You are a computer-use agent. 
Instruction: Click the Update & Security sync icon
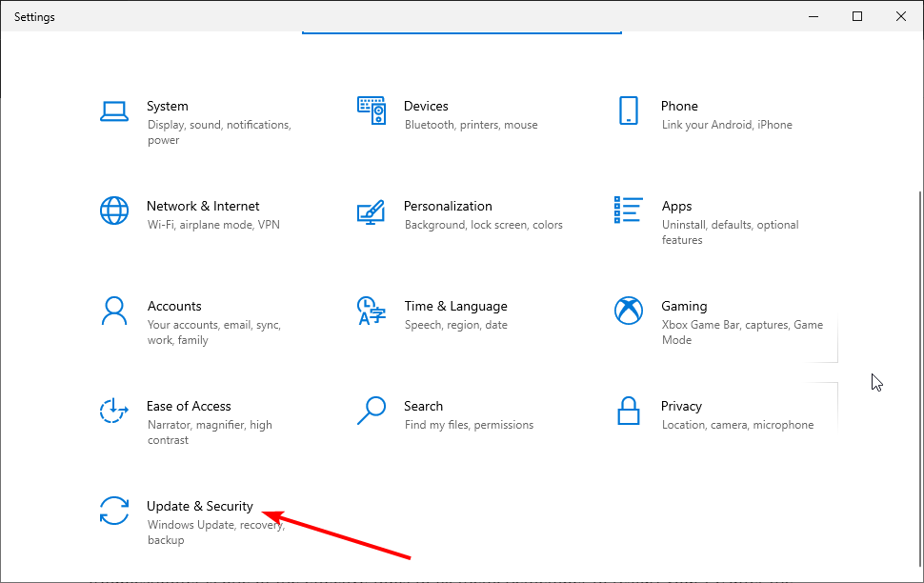click(113, 511)
